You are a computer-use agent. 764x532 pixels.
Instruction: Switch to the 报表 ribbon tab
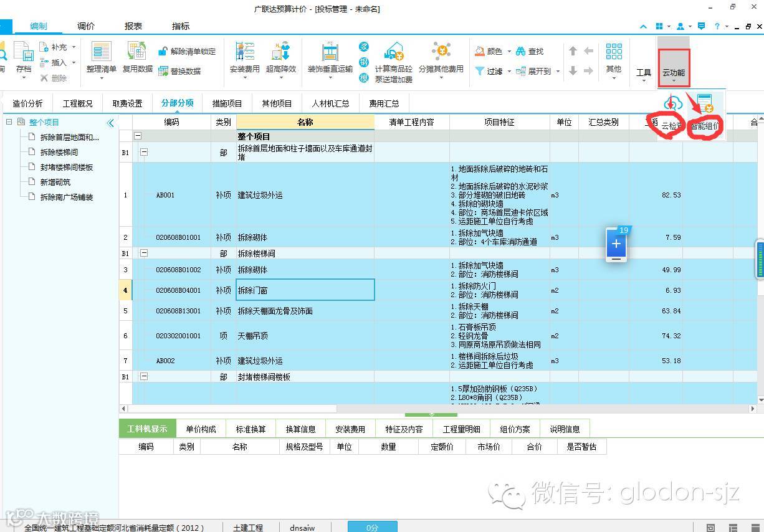pos(133,26)
